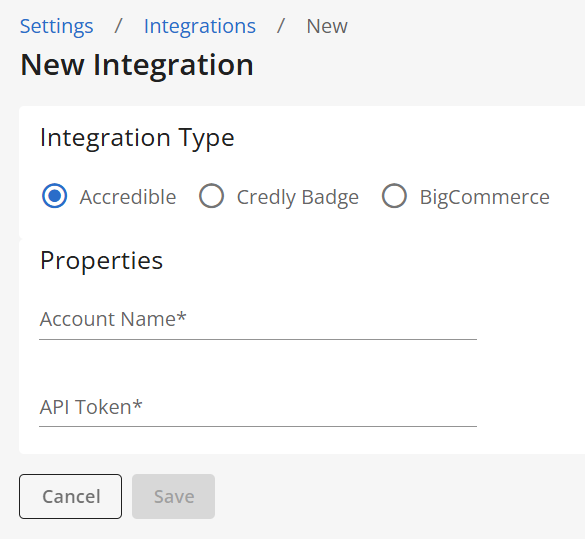Click the BigCommerce label text
Viewport: 585px width, 539px height.
click(485, 197)
